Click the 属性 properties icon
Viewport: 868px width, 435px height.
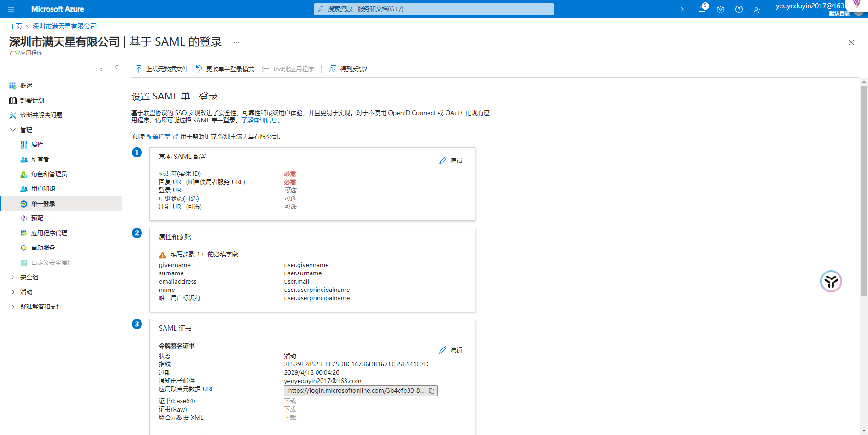(x=24, y=145)
